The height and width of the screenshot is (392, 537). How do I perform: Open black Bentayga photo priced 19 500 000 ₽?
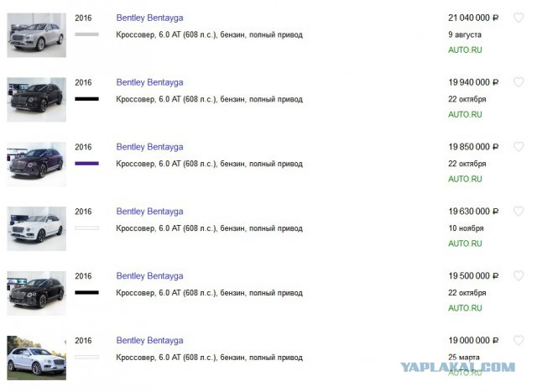tap(37, 293)
